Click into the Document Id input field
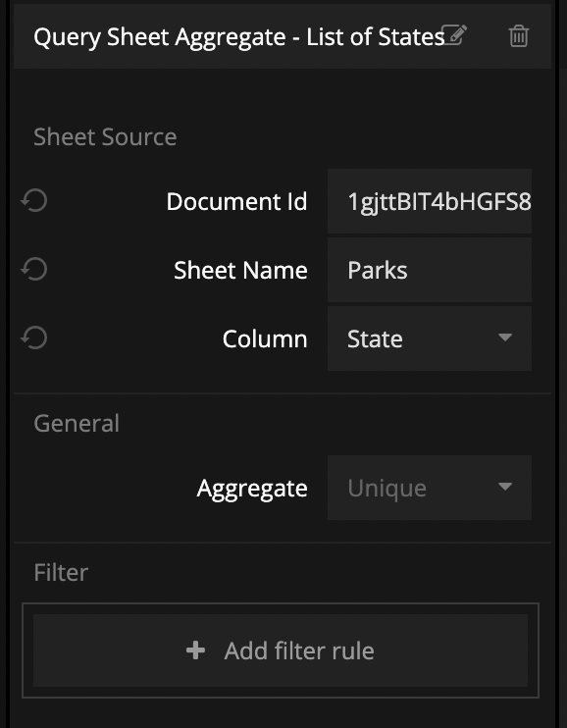The height and width of the screenshot is (728, 567). click(x=430, y=201)
